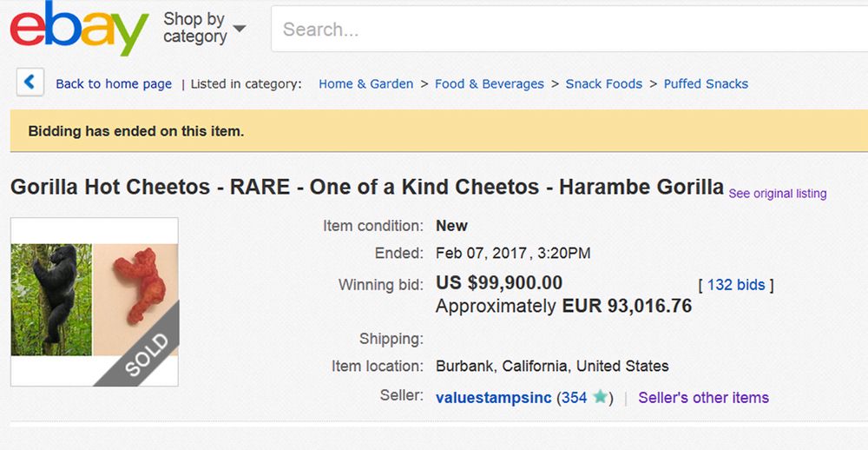Open Seller's other items link
The width and height of the screenshot is (868, 450).
[x=704, y=398]
